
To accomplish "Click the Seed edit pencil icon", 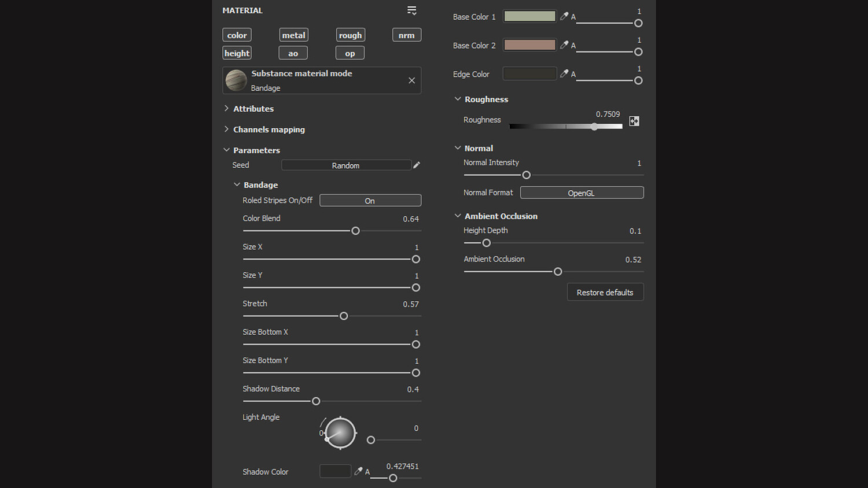I will coord(417,165).
